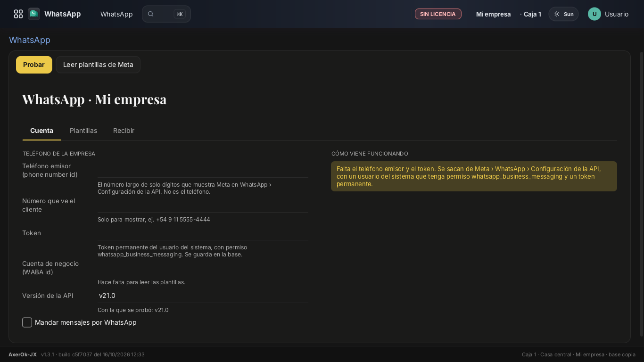Image resolution: width=644 pixels, height=362 pixels.
Task: Click the WhatsApp app title in header
Action: click(x=63, y=14)
